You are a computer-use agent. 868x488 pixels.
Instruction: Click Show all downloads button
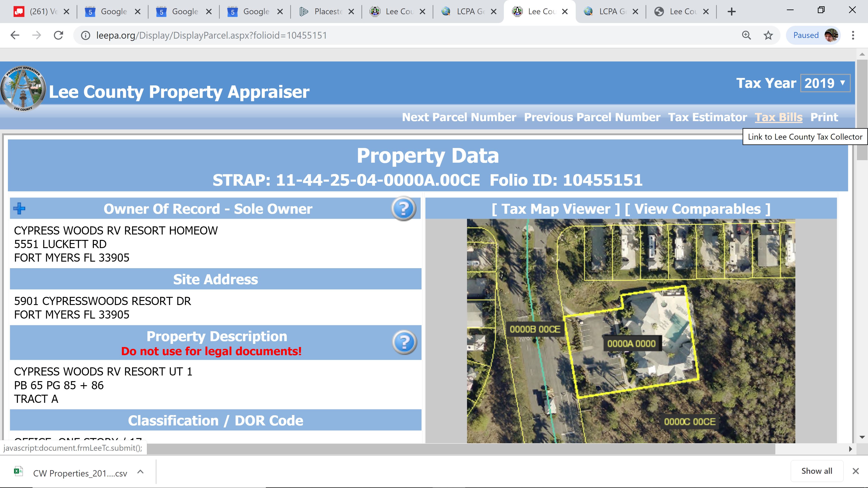(817, 471)
